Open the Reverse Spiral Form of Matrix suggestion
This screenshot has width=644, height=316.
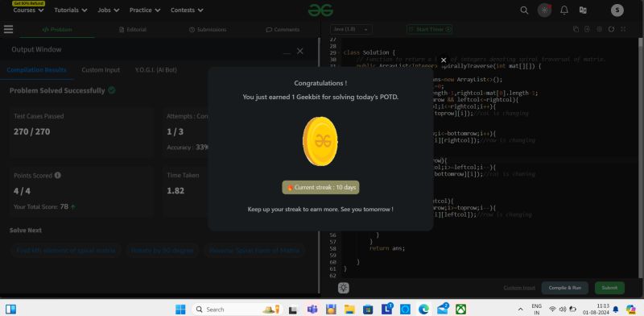[254, 250]
